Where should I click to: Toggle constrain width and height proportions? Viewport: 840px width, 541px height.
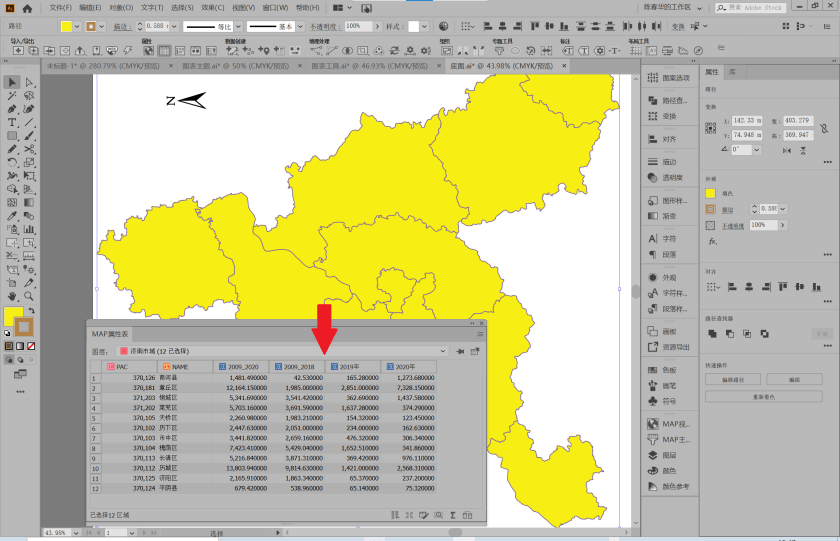(x=824, y=127)
